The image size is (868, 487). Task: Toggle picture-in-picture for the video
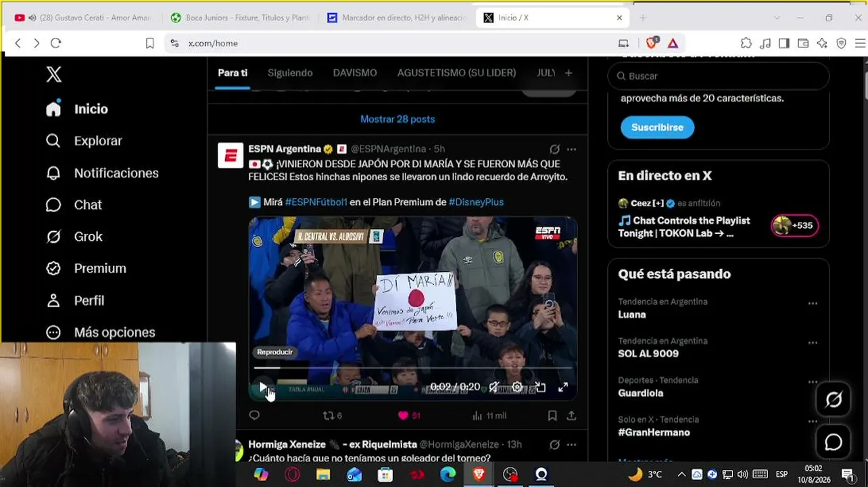540,388
